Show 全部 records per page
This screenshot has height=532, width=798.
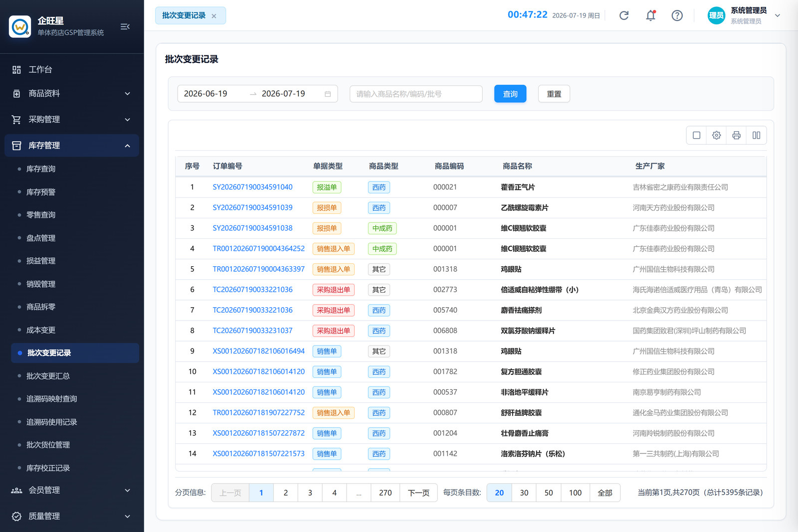click(605, 493)
